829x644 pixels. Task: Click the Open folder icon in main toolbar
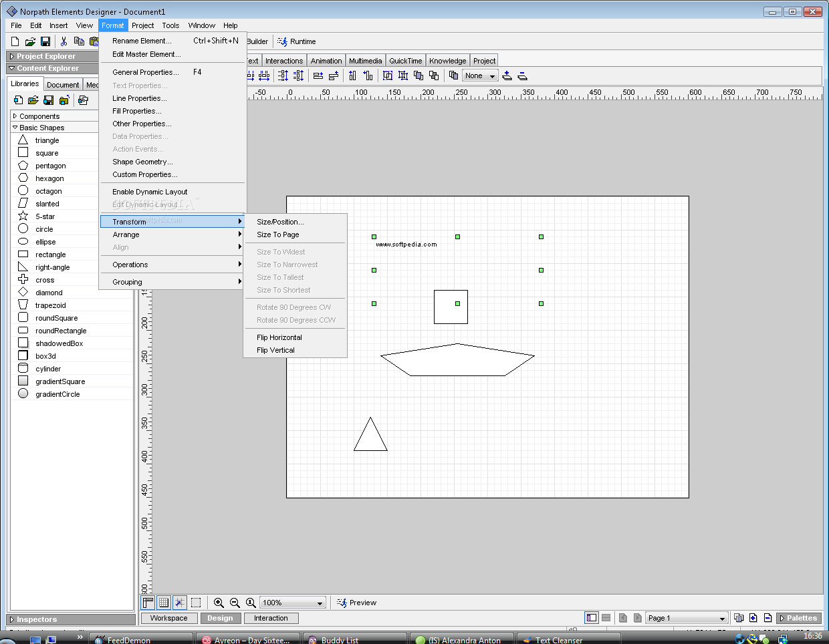point(30,41)
